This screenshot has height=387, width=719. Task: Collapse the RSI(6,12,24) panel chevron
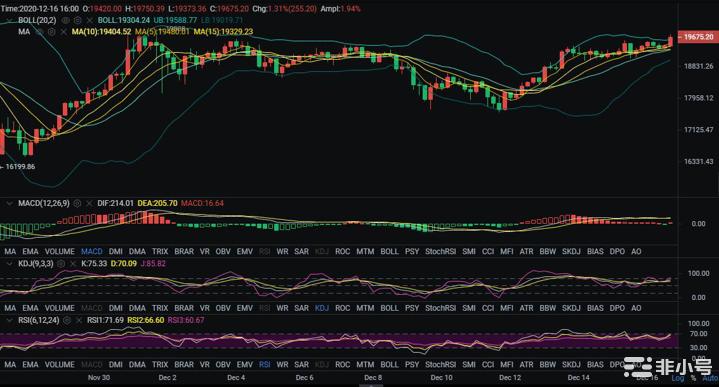[x=9, y=320]
